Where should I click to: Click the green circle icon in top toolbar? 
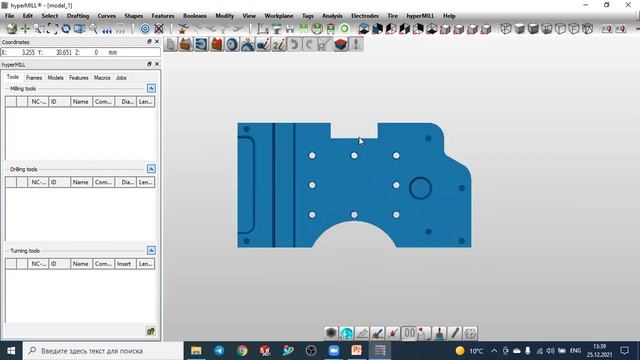[344, 29]
